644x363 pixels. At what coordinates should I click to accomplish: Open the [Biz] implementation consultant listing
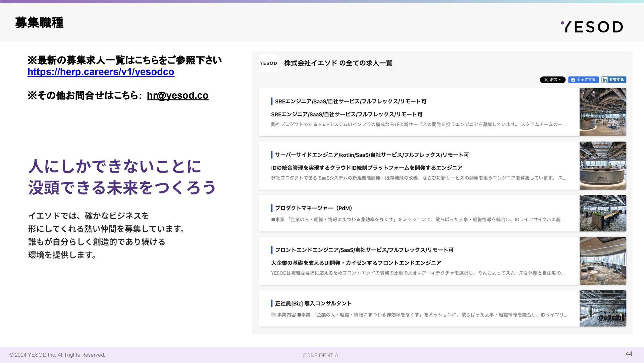[x=313, y=304]
